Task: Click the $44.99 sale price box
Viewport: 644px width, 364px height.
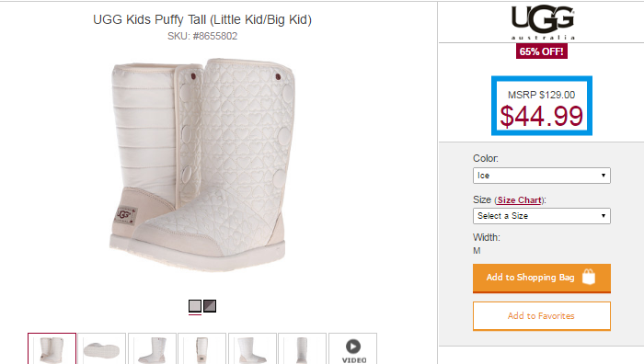Action: [x=542, y=106]
